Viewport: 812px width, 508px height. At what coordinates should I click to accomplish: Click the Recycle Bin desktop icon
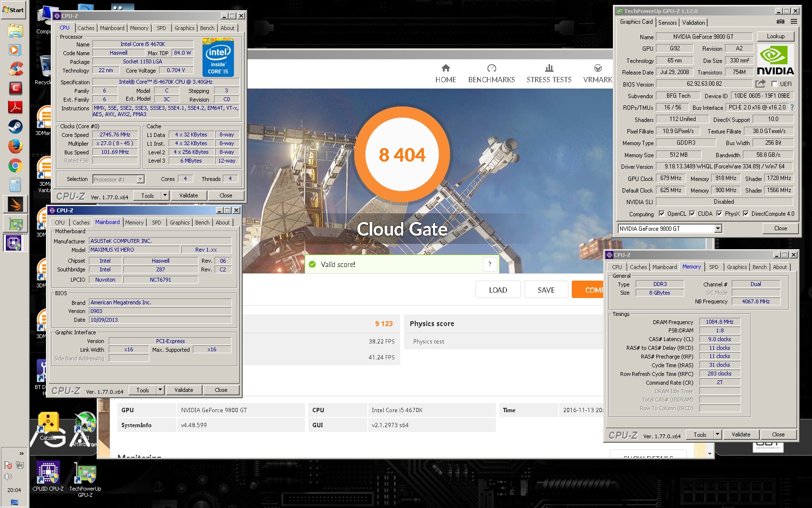pyautogui.click(x=43, y=70)
